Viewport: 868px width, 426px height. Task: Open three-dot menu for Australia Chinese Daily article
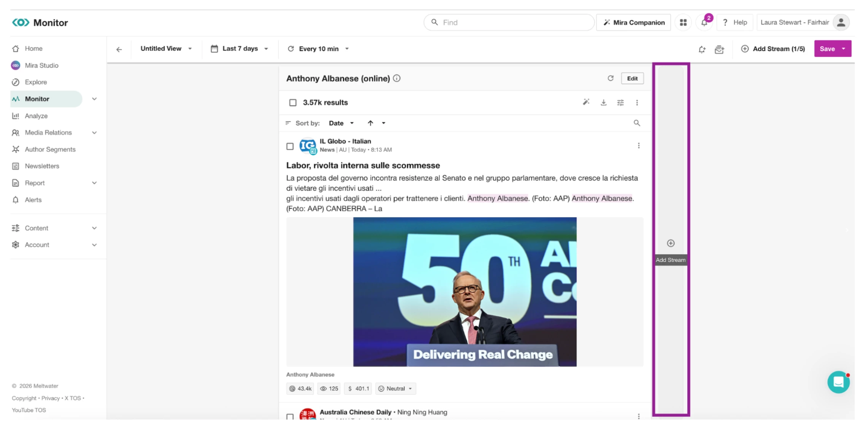(x=639, y=416)
